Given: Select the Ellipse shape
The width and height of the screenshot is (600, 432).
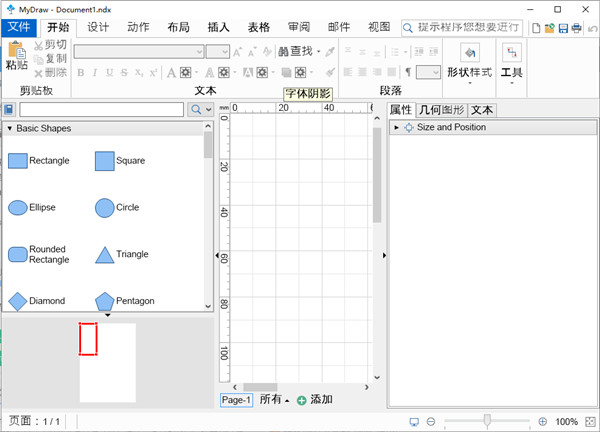Looking at the screenshot, I should pyautogui.click(x=32, y=208).
